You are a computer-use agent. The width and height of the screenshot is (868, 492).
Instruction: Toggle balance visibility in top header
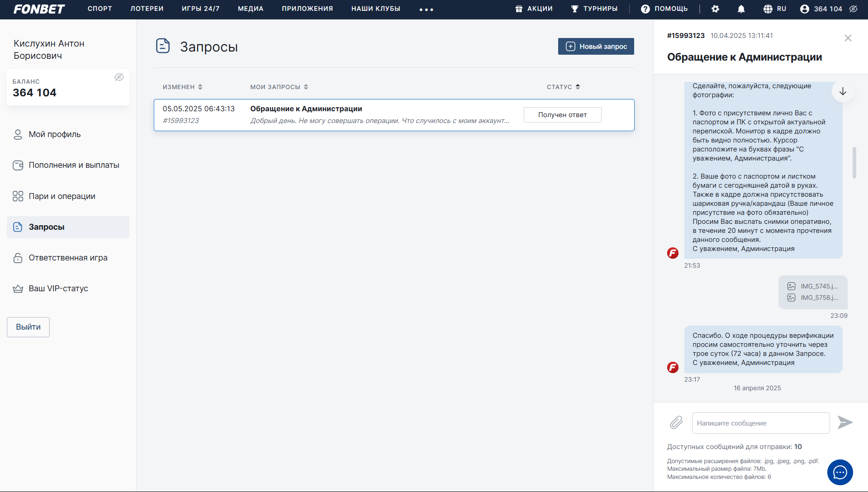point(854,9)
